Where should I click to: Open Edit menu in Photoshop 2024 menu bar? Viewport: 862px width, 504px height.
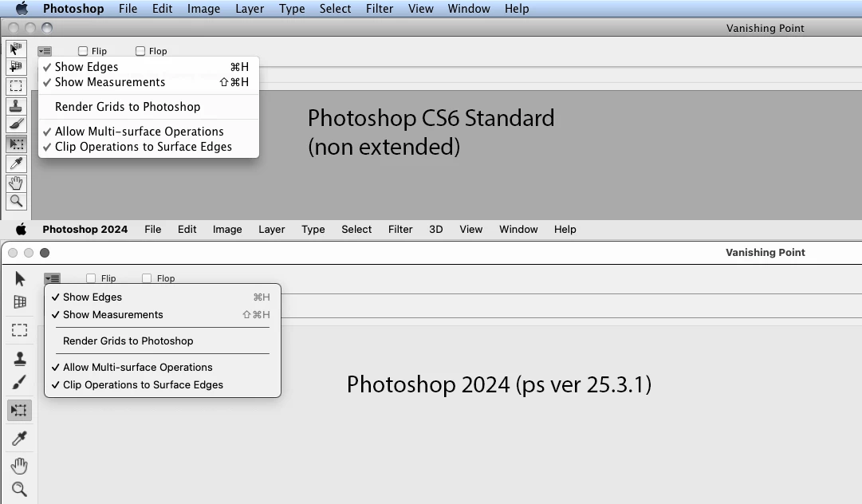coord(187,229)
